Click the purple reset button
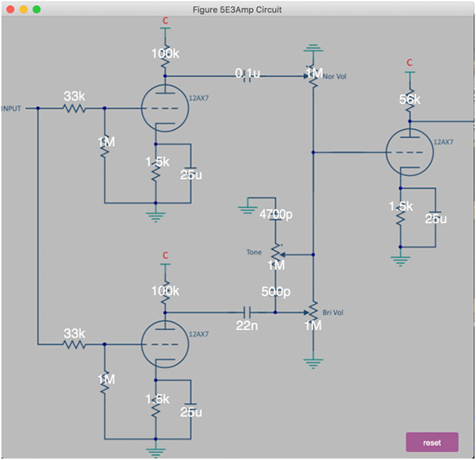This screenshot has height=460, width=476. click(432, 442)
